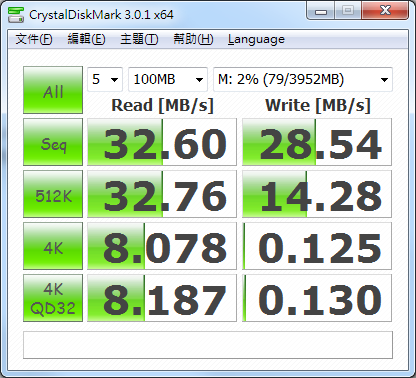Select the 4K QD32 write value 0.130
The image size is (416, 378).
click(x=317, y=298)
